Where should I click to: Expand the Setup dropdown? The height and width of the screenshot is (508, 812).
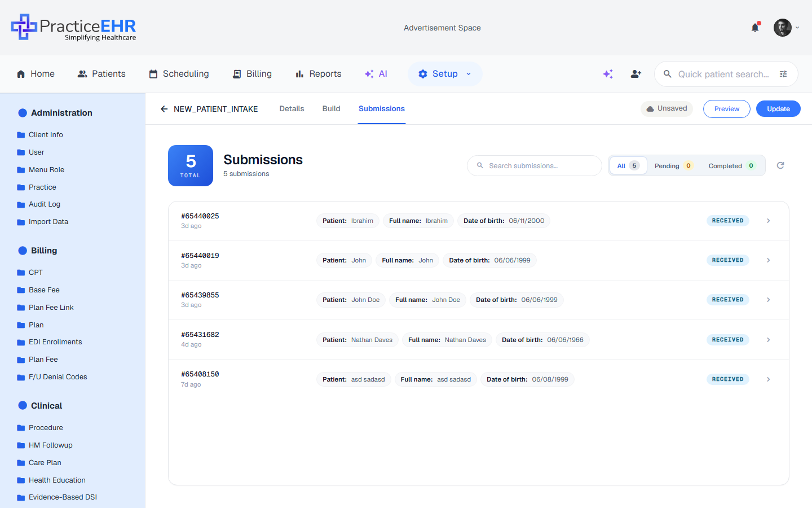(445, 74)
